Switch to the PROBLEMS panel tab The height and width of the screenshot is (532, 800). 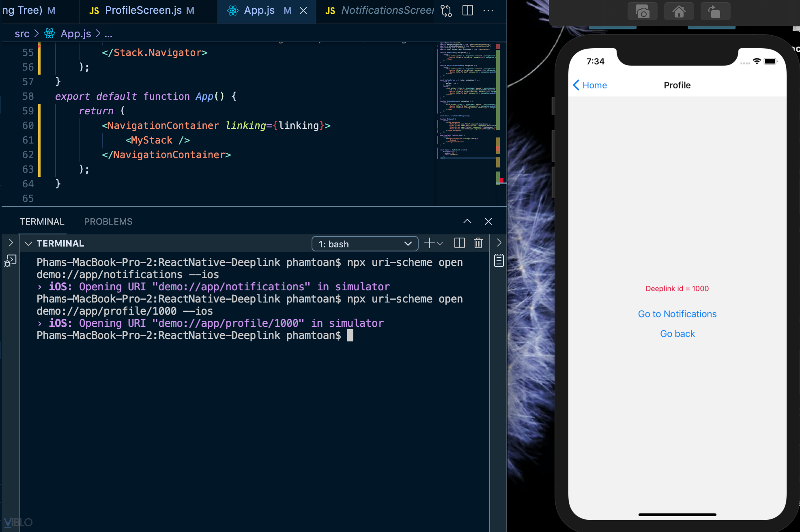coord(108,221)
